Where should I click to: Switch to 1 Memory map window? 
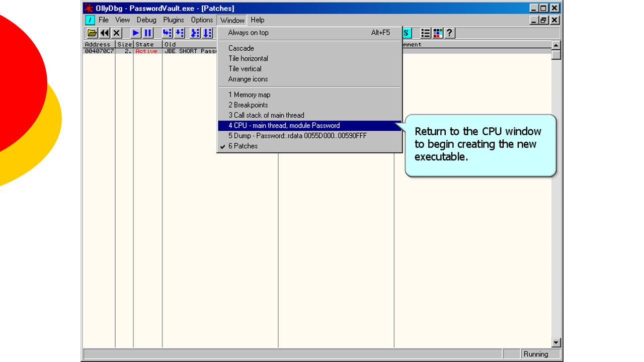pyautogui.click(x=309, y=95)
